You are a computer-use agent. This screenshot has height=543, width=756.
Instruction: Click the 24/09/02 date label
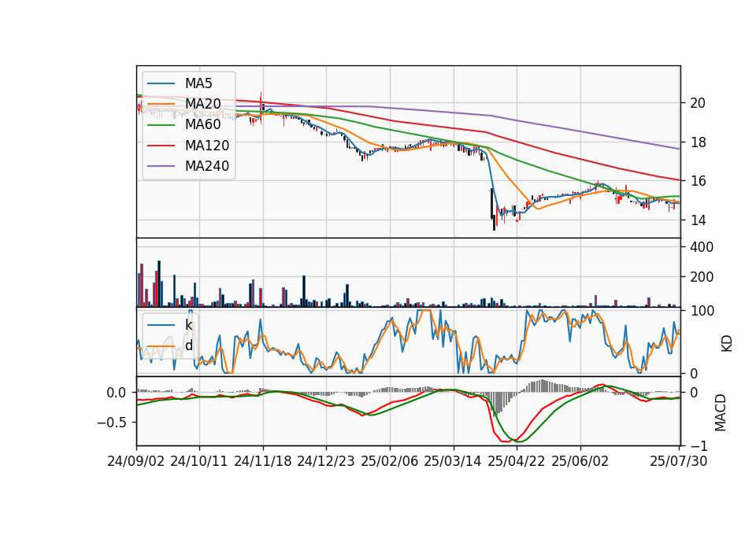click(136, 461)
